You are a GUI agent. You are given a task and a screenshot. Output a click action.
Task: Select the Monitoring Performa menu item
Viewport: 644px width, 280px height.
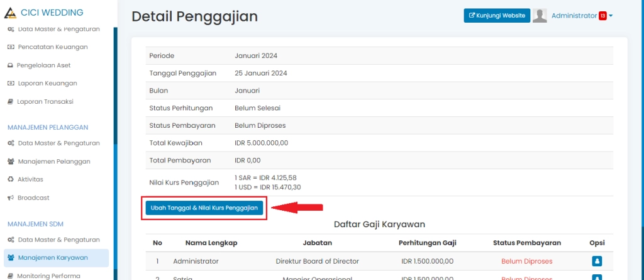tap(48, 276)
